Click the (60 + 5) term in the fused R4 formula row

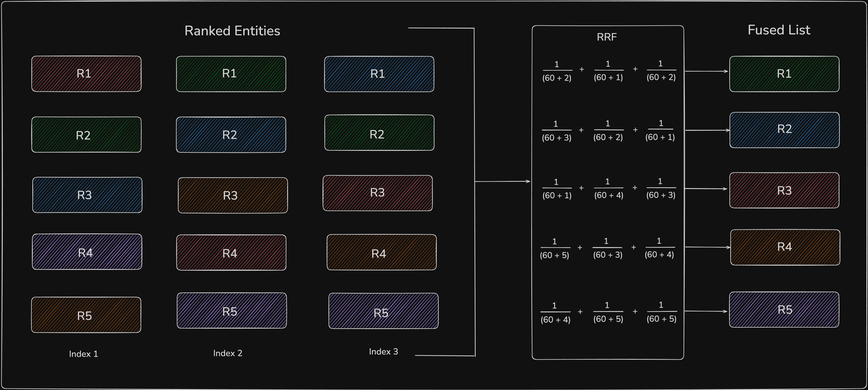tap(554, 255)
